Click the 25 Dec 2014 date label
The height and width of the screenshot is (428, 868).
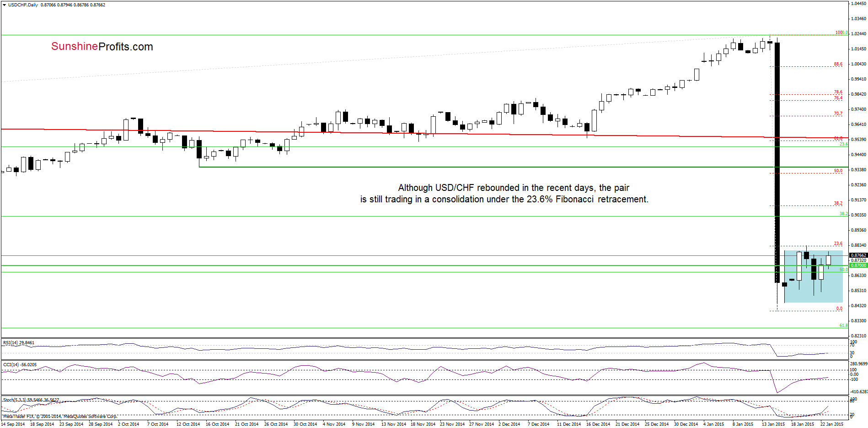tap(656, 424)
